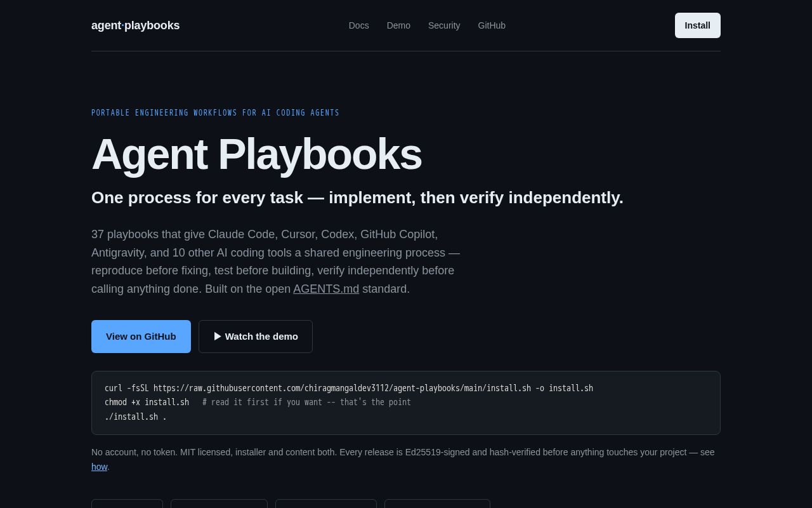Click the '37 playbooks that give Claude Code' paragraph
The image size is (812, 508).
pyautogui.click(x=275, y=262)
